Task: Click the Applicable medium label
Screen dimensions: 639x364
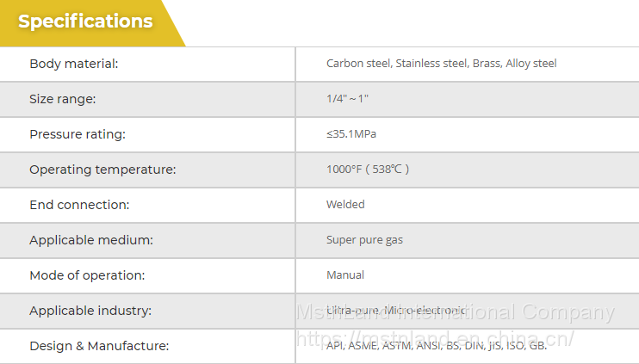Action: point(91,240)
